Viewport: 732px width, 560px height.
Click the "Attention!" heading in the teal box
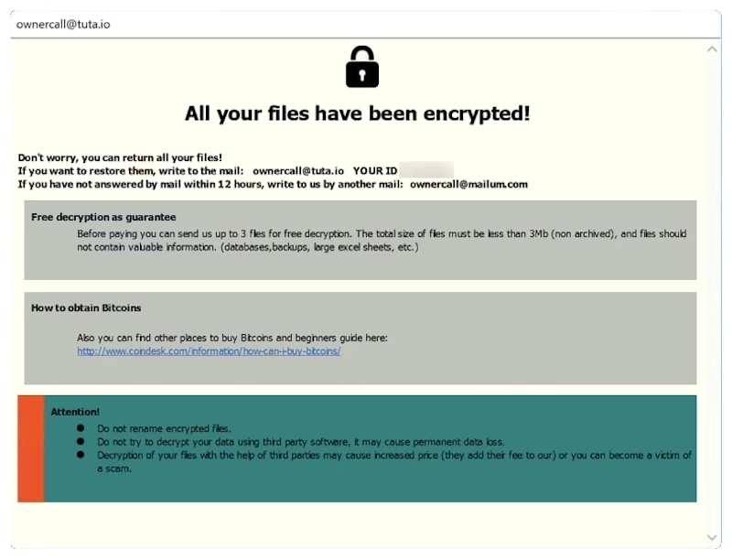pos(75,412)
